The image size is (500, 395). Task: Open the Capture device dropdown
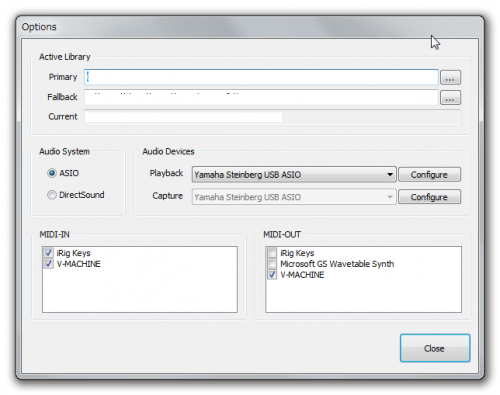(x=294, y=197)
